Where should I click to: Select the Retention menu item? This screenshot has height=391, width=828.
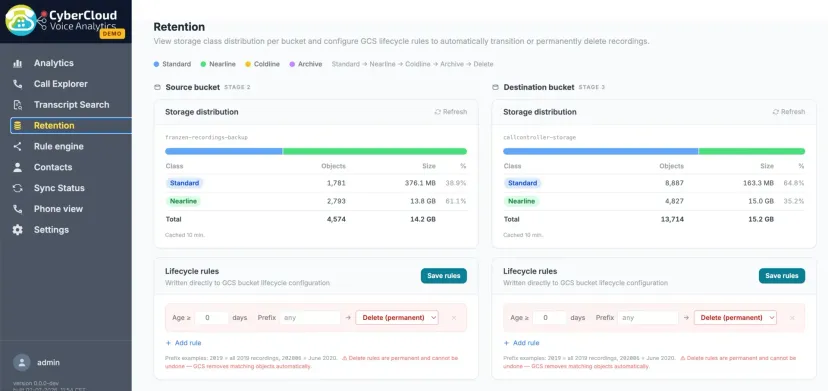(71, 126)
